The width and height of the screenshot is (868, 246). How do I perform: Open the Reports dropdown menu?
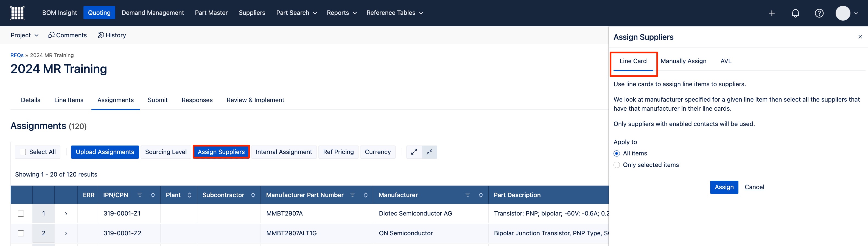coord(341,13)
